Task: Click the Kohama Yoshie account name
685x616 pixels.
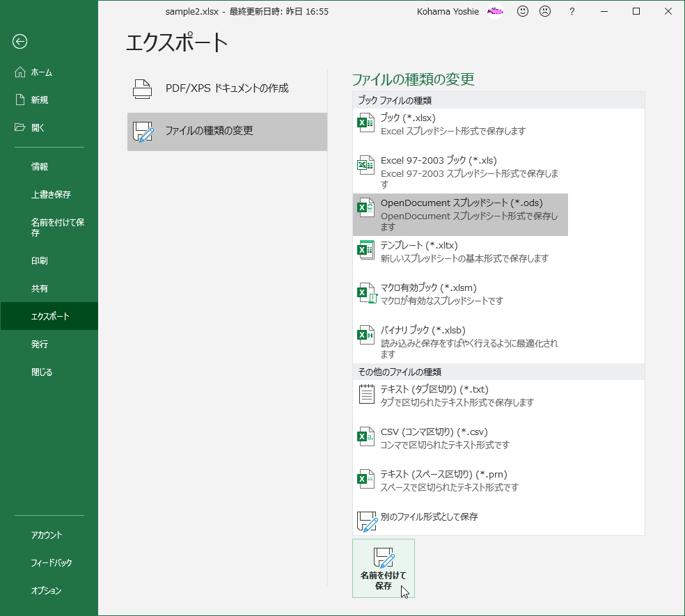Action: coord(448,12)
